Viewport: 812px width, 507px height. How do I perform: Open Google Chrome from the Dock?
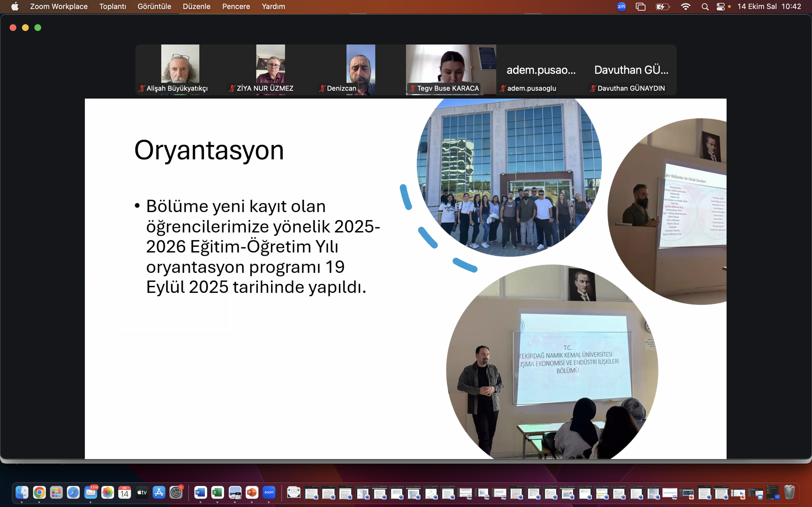coord(39,492)
